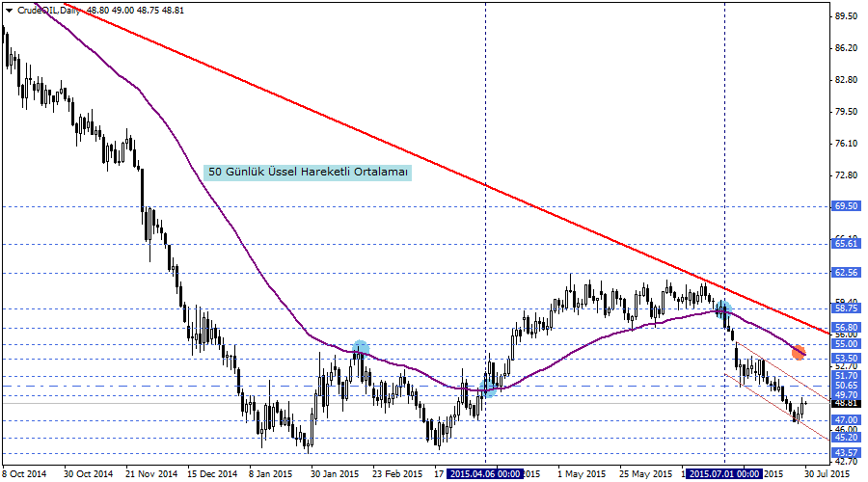Select the 56.80 price level label

click(846, 328)
